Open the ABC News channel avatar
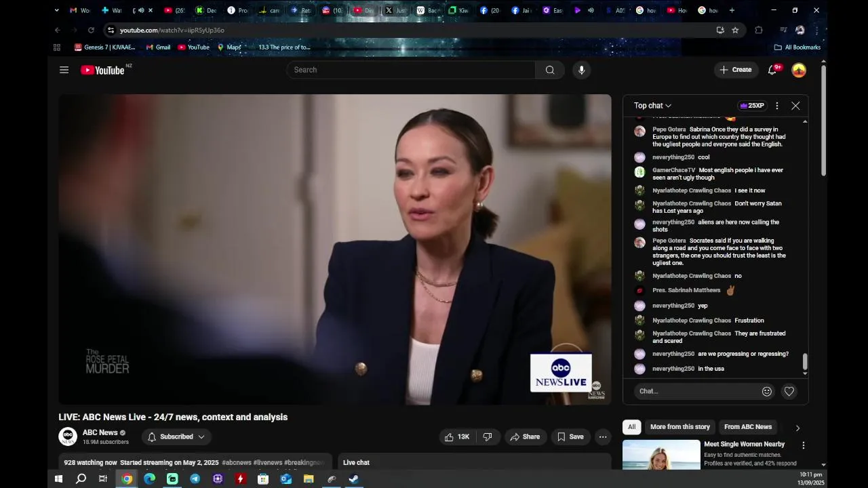868x488 pixels. [68, 436]
